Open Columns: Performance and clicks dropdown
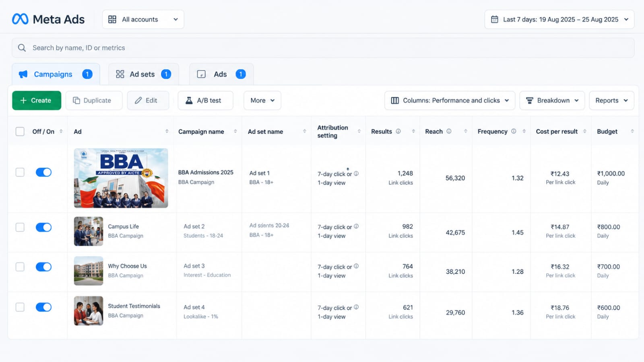 pos(450,101)
